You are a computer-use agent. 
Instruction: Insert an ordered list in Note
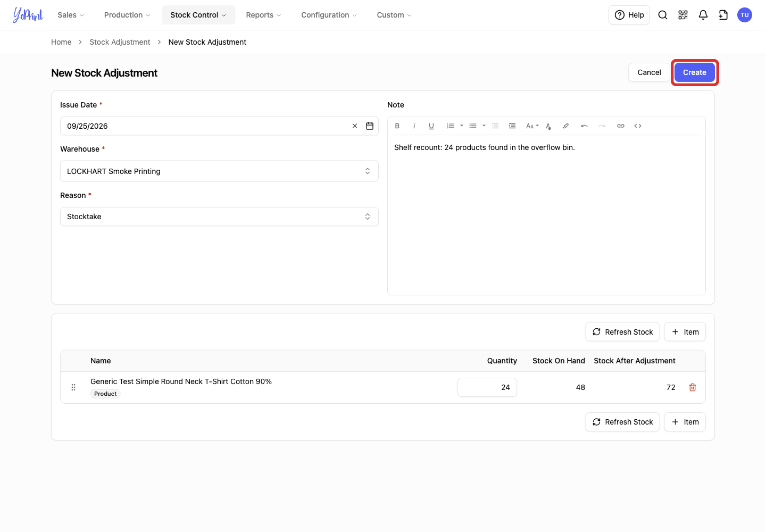[x=451, y=126]
